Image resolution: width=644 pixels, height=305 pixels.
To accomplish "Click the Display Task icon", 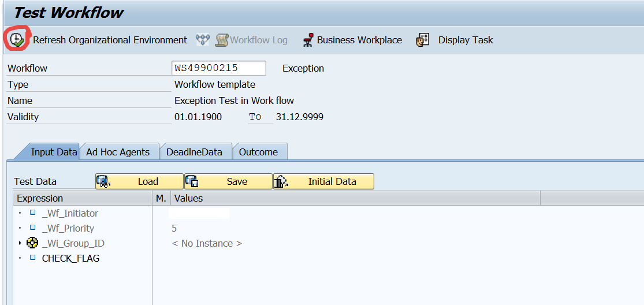I will [422, 40].
